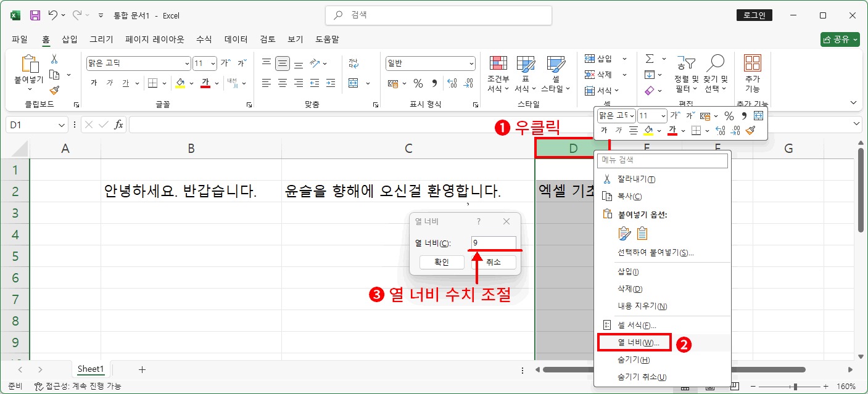868x394 pixels.
Task: Click the green 공유 share button
Action: pyautogui.click(x=840, y=39)
